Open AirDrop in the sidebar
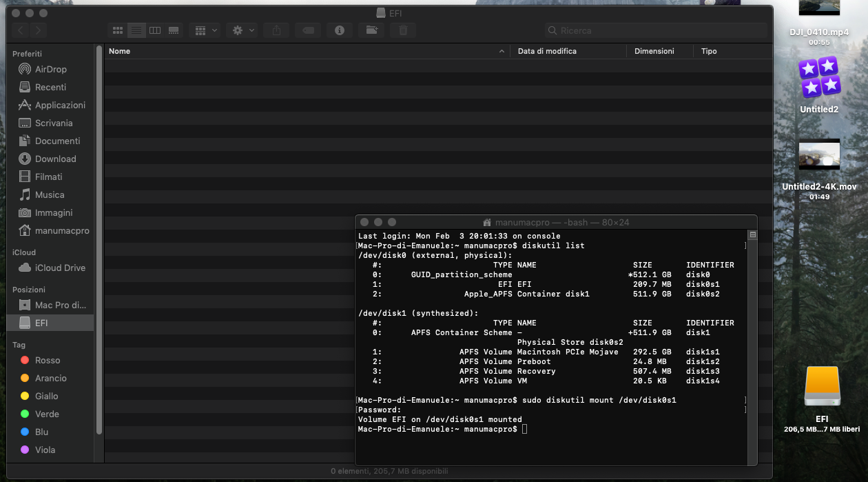This screenshot has height=482, width=868. click(50, 69)
